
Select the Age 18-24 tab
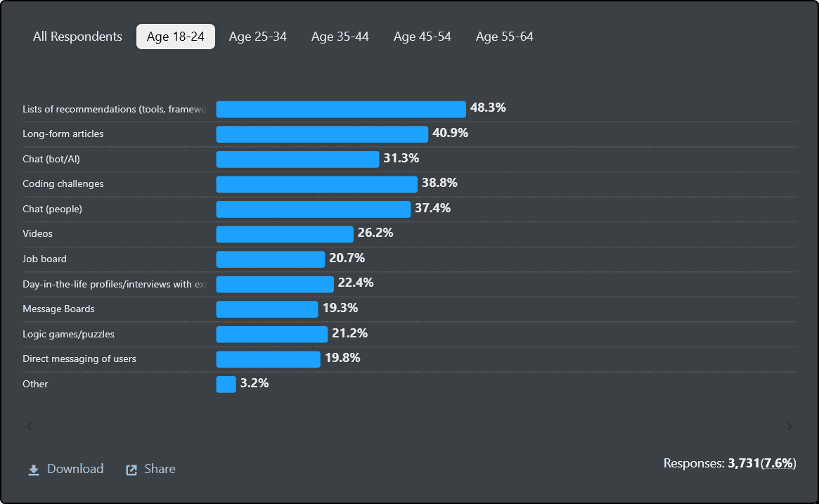[x=176, y=37]
